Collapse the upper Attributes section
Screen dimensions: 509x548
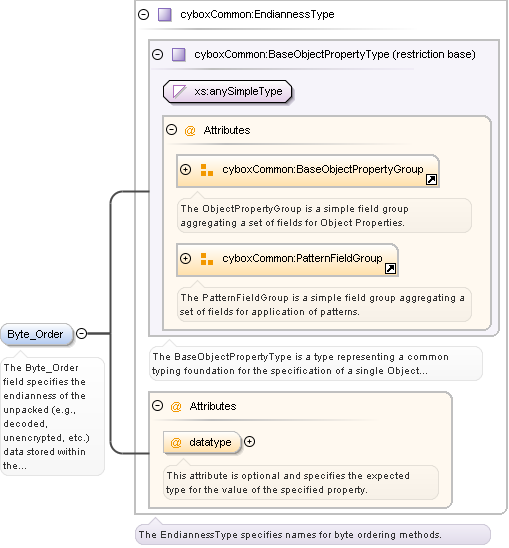point(171,130)
